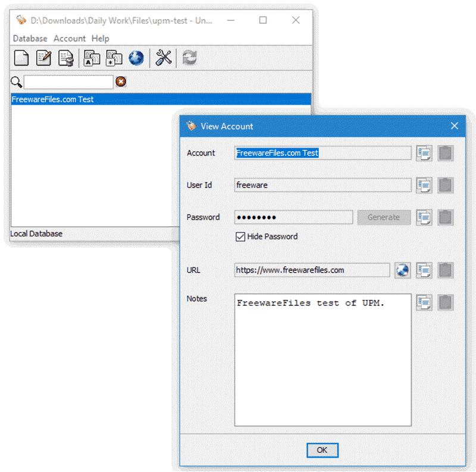
Task: Click inside the Notes text area
Action: [x=322, y=360]
